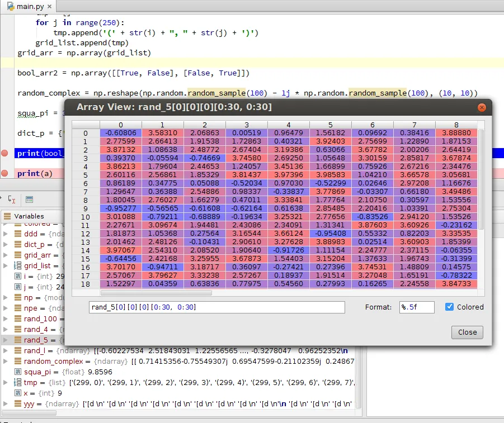Click the Python file icon on main.py tab

(x=11, y=6)
